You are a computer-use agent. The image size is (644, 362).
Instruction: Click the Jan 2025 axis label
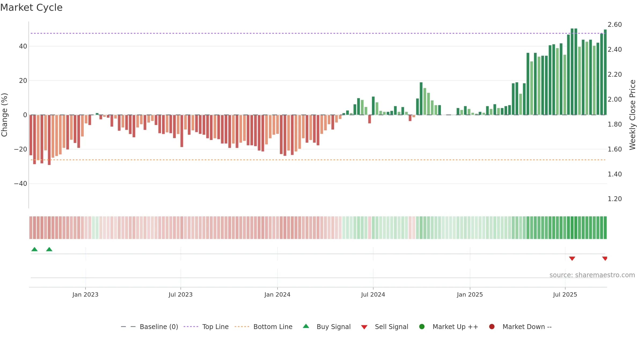[470, 294]
